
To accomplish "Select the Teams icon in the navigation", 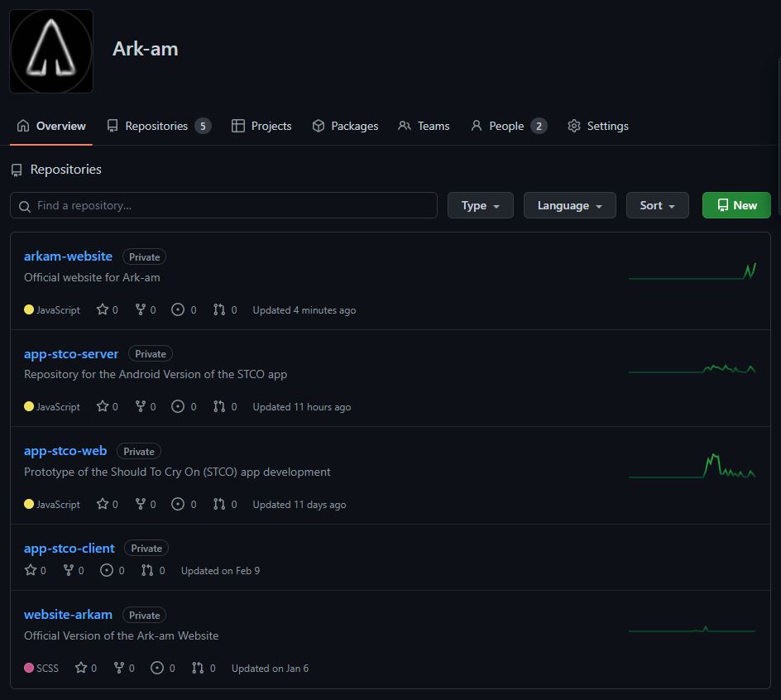I will point(405,126).
